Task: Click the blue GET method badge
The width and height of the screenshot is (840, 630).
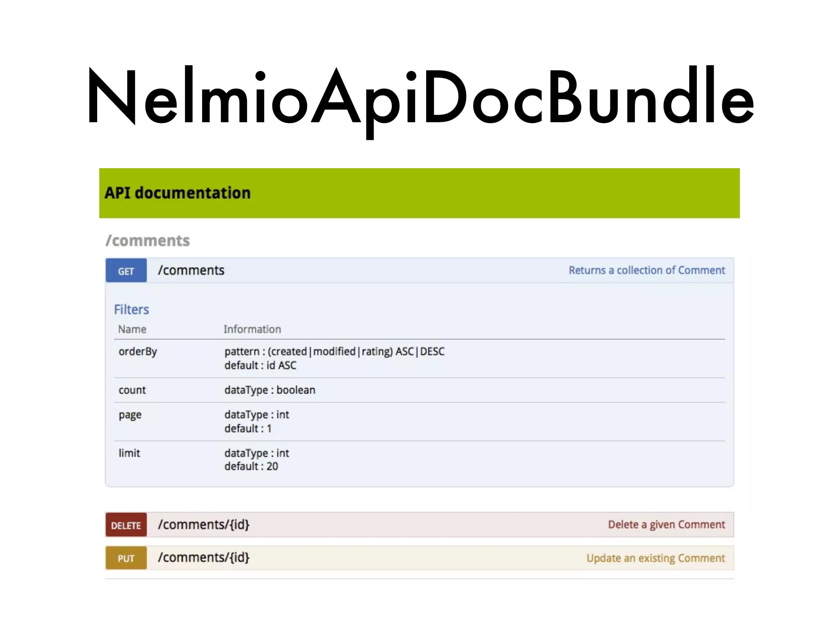Action: (126, 271)
